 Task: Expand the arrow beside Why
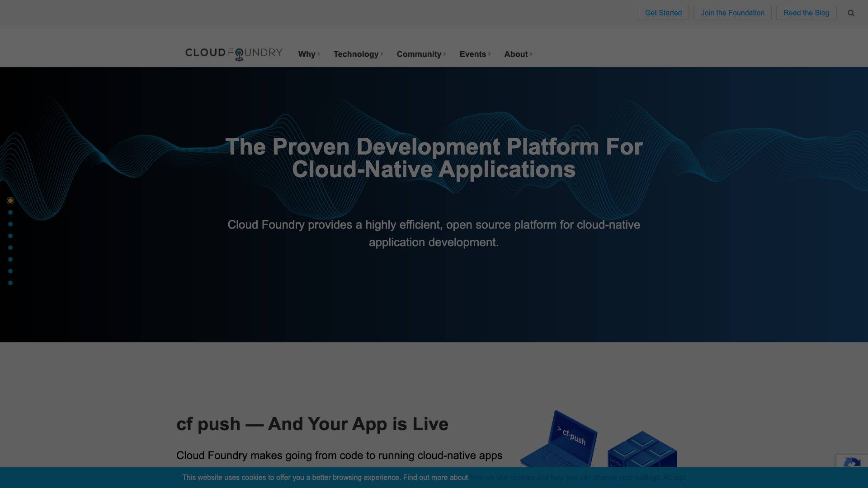319,54
